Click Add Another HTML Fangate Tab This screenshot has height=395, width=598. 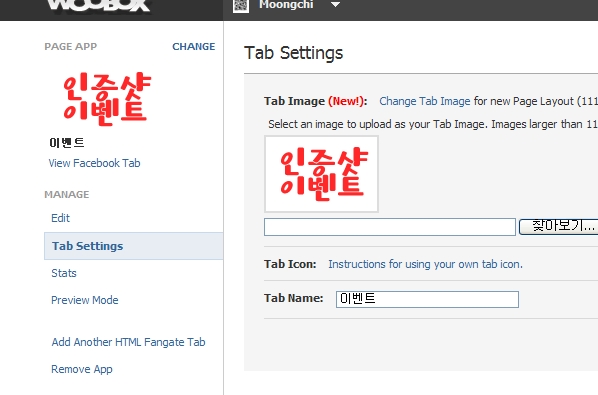pos(129,342)
